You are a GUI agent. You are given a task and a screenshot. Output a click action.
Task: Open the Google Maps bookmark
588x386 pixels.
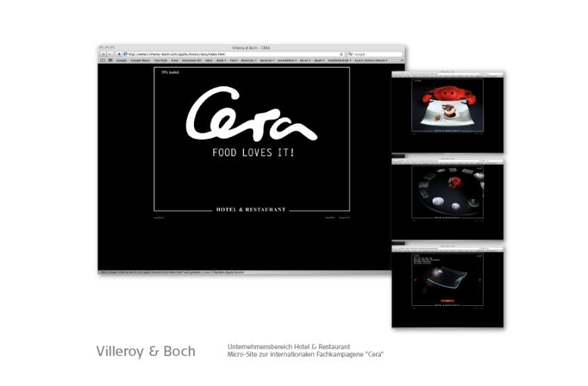point(140,61)
